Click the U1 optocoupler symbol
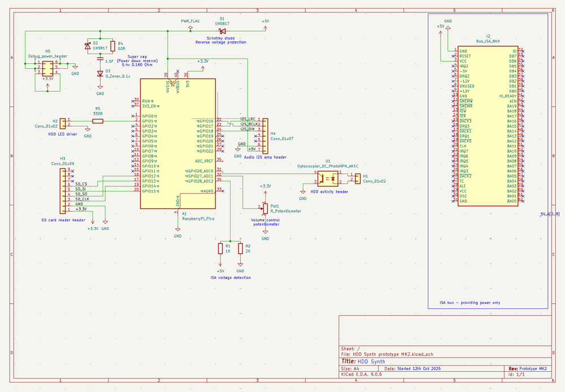 click(x=329, y=178)
